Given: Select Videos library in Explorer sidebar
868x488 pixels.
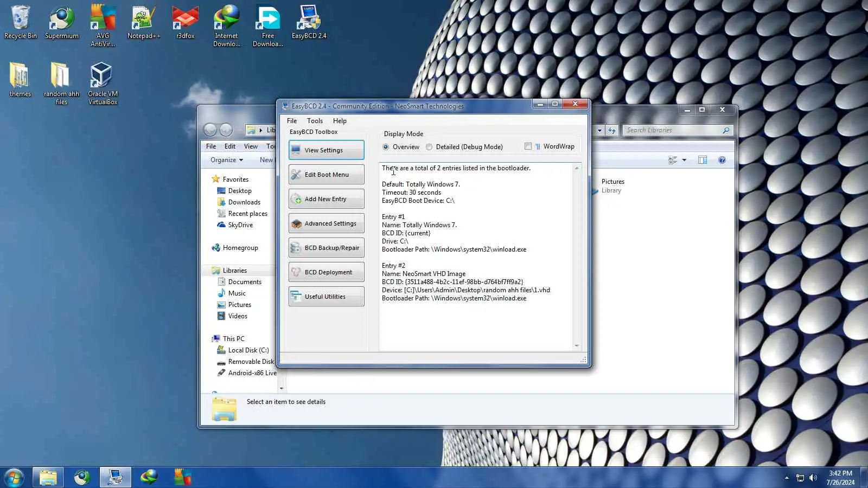Looking at the screenshot, I should pos(232,316).
